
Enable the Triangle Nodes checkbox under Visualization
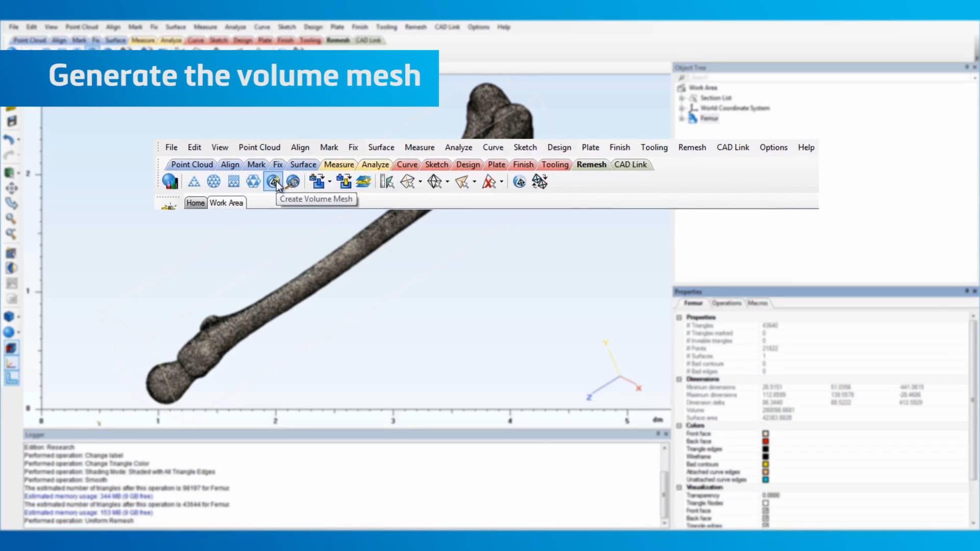(x=766, y=503)
